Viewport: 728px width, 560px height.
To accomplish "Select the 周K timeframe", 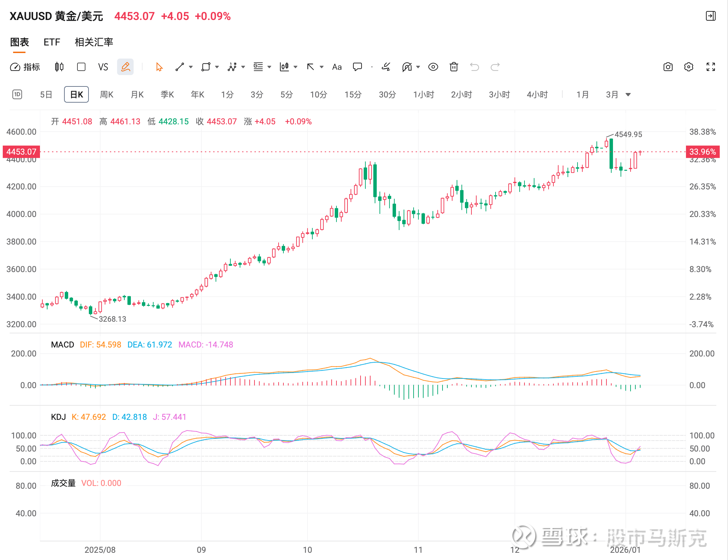I will [106, 95].
